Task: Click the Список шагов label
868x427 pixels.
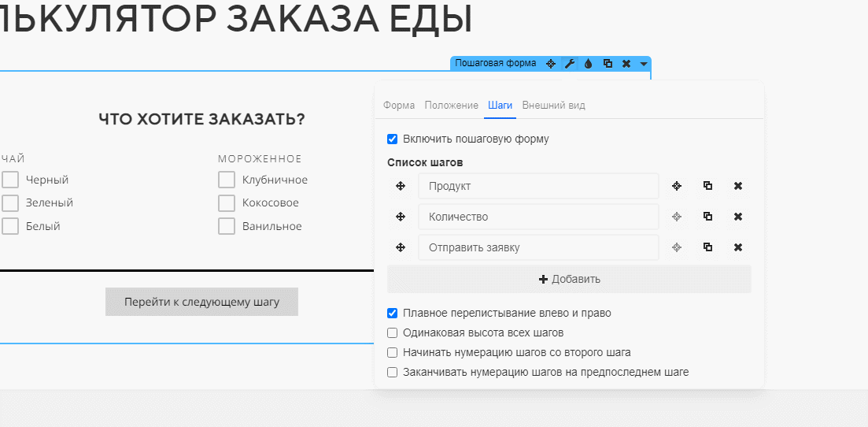Action: [x=425, y=162]
